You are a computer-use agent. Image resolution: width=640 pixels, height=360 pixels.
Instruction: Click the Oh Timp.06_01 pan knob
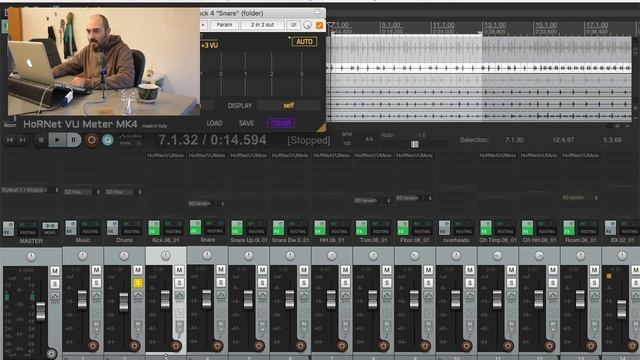[x=498, y=256]
